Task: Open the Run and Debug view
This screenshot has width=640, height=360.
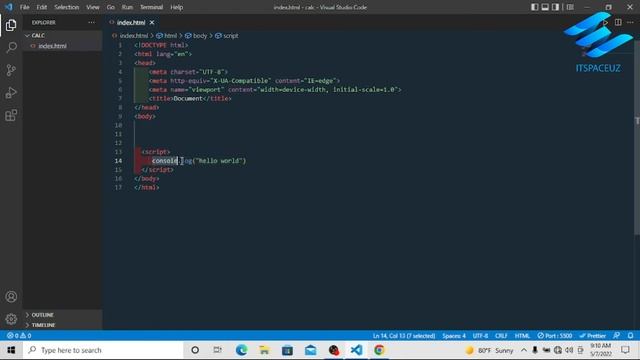Action: [x=11, y=93]
